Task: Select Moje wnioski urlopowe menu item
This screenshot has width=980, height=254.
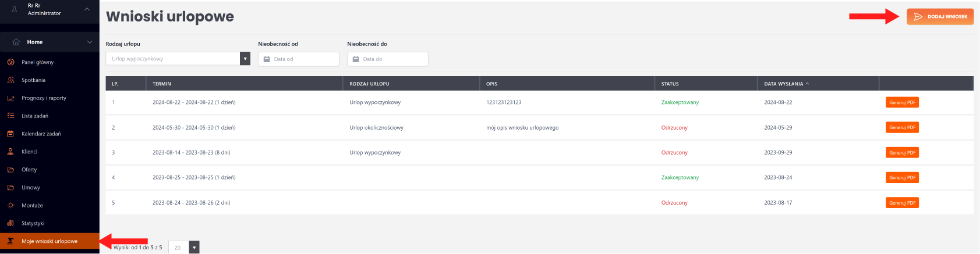Action: pyautogui.click(x=49, y=241)
